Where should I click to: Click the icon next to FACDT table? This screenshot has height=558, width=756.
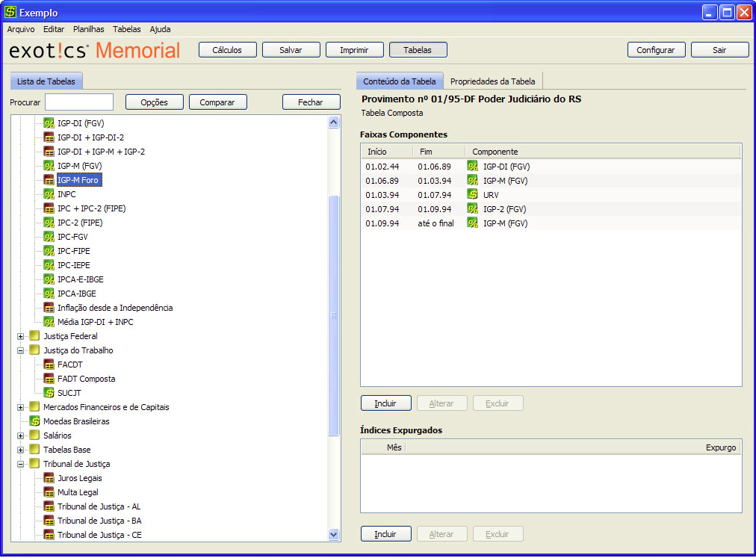(49, 365)
